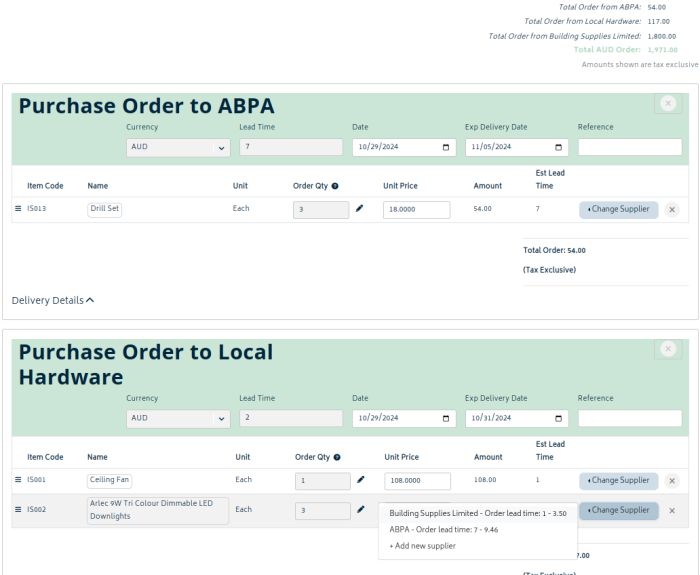Click the Purchase Order to ABPA heading

point(146,106)
